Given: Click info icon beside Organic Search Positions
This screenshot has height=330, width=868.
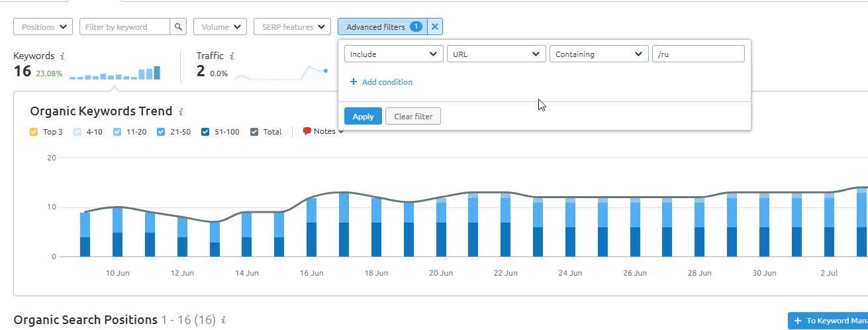Looking at the screenshot, I should (x=223, y=320).
